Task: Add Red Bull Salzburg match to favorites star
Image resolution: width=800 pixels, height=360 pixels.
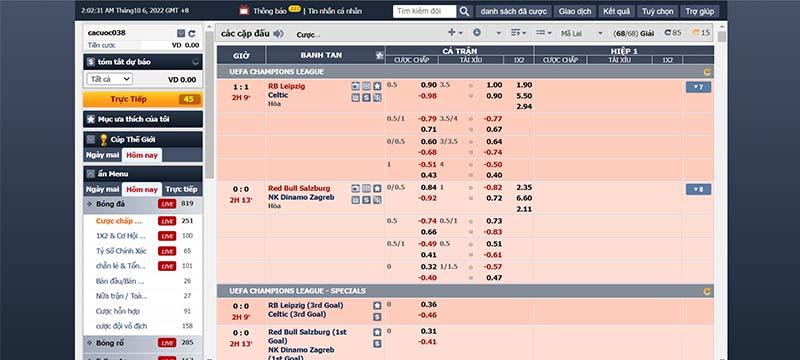Action: pos(377,188)
